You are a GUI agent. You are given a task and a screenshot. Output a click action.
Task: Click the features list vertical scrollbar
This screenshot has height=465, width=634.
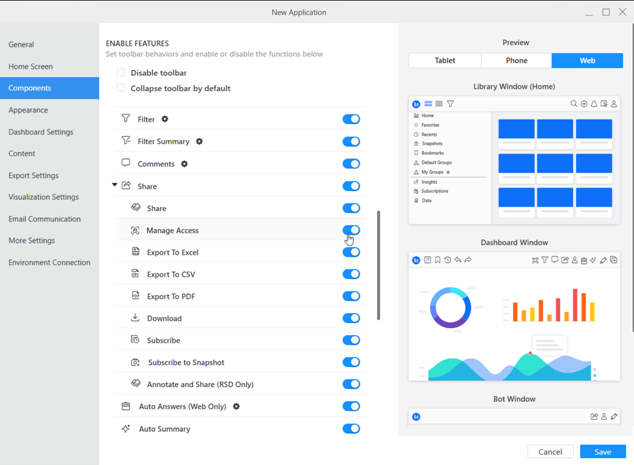pos(378,265)
